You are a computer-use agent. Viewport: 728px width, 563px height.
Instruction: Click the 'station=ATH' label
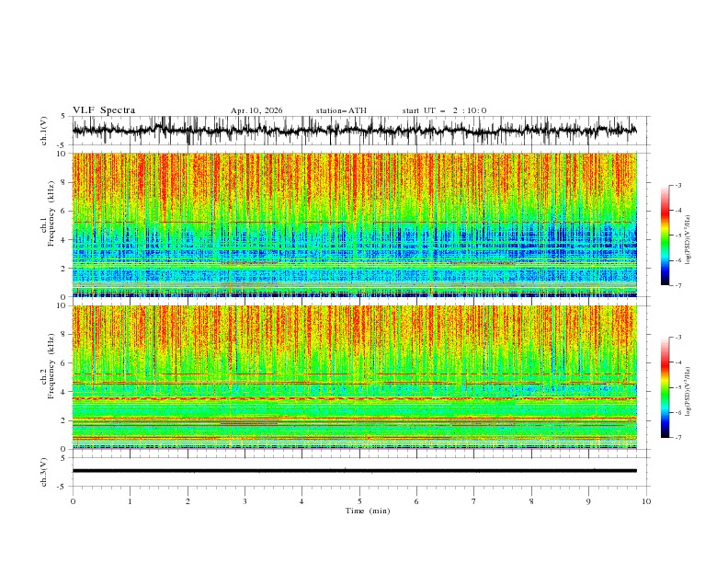point(341,110)
